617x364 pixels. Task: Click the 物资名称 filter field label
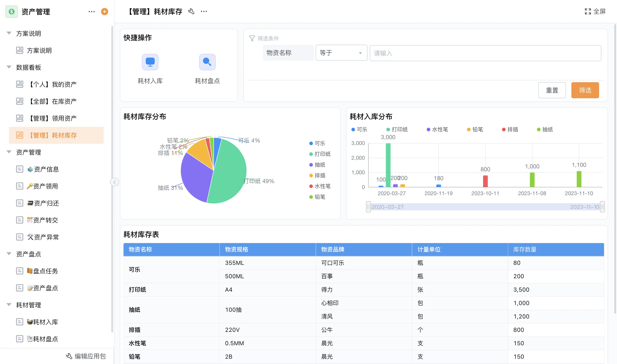[x=288, y=53]
